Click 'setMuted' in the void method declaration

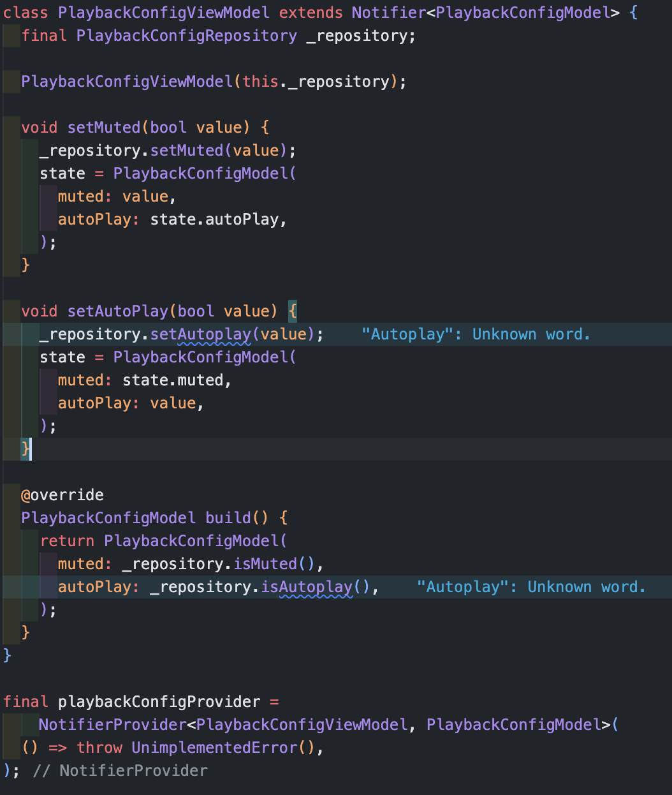[x=104, y=127]
